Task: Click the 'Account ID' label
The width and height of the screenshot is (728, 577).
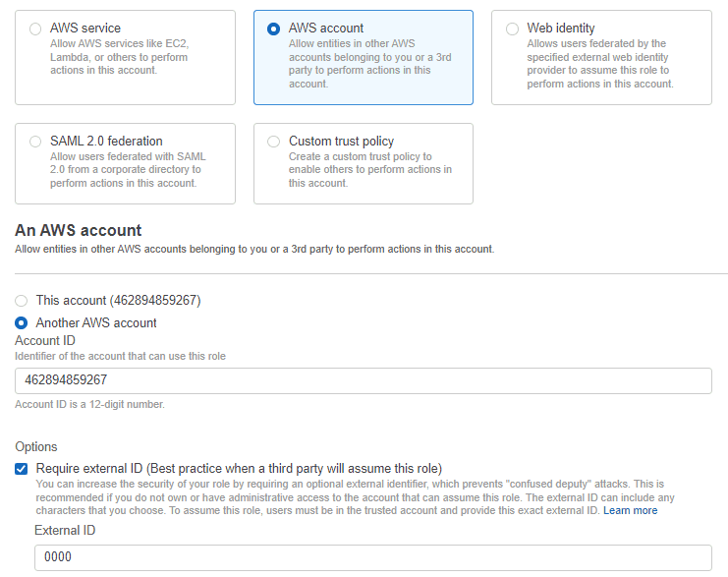Action: [x=45, y=340]
